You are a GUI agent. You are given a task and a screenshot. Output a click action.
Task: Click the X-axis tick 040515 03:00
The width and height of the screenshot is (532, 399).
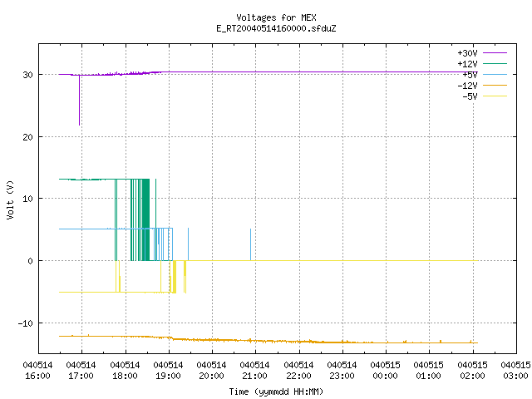(515, 371)
